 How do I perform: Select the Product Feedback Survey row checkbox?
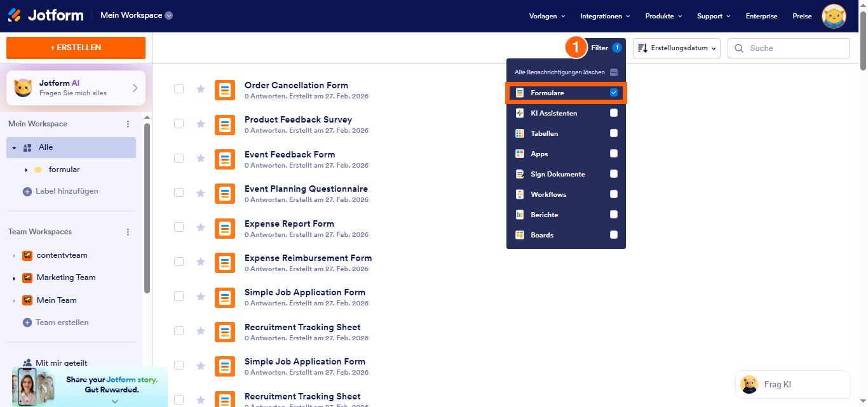pos(179,123)
